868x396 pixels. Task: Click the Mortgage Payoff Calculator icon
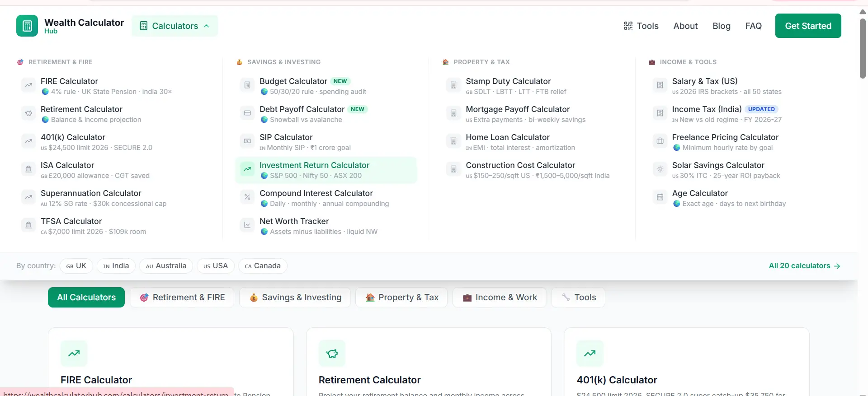[x=453, y=113]
